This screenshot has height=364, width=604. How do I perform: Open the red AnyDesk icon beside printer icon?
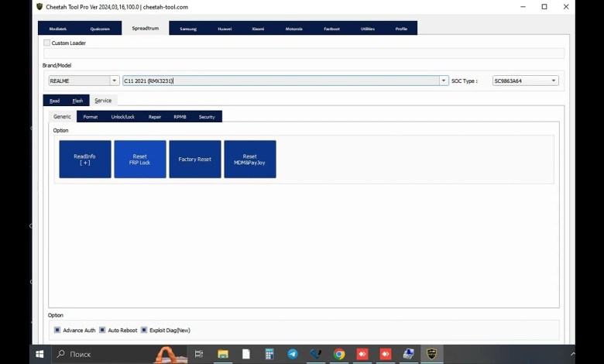pos(386,354)
